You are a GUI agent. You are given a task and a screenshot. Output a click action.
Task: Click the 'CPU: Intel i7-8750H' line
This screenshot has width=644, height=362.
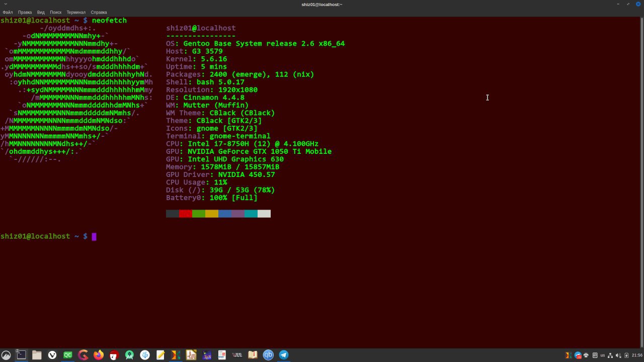coord(242,144)
